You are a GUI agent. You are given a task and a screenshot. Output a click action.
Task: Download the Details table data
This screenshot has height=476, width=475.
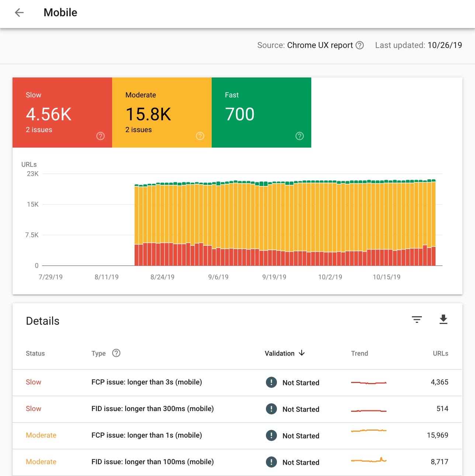[x=443, y=320]
